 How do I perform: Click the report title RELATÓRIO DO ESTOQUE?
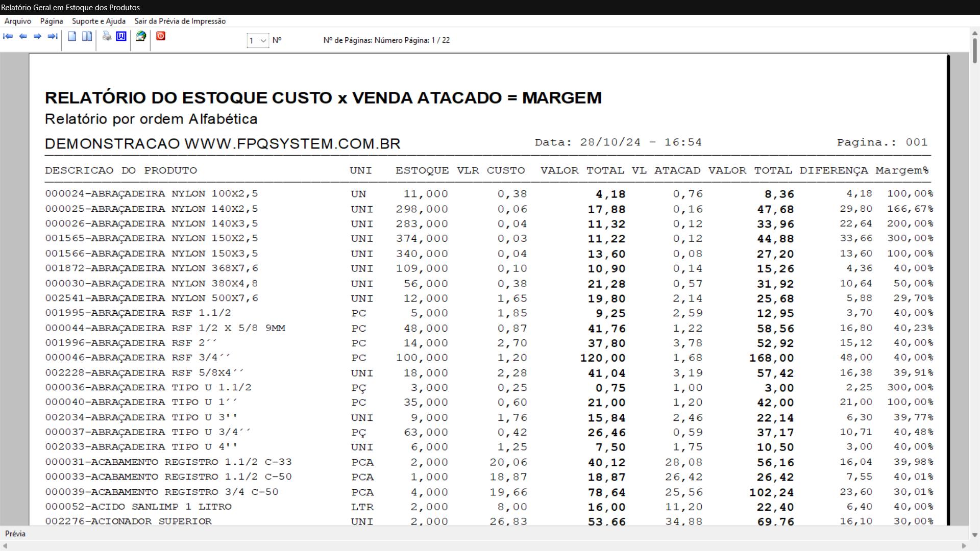[x=324, y=97]
